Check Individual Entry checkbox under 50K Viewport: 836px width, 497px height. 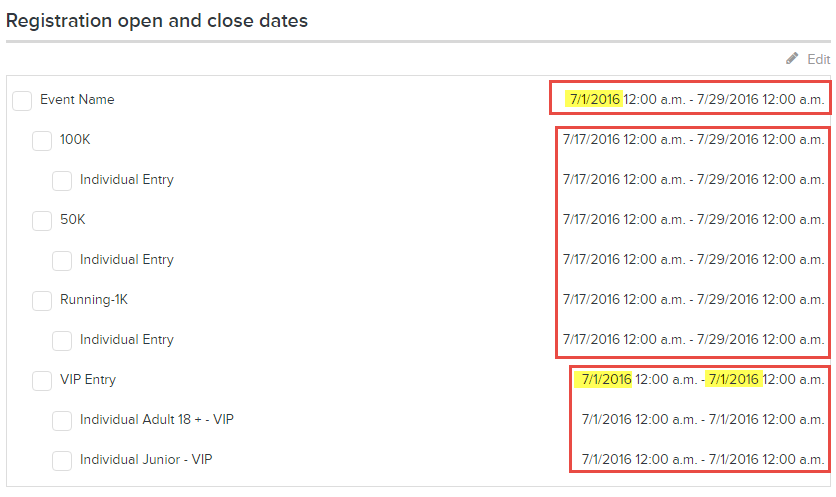coord(62,261)
